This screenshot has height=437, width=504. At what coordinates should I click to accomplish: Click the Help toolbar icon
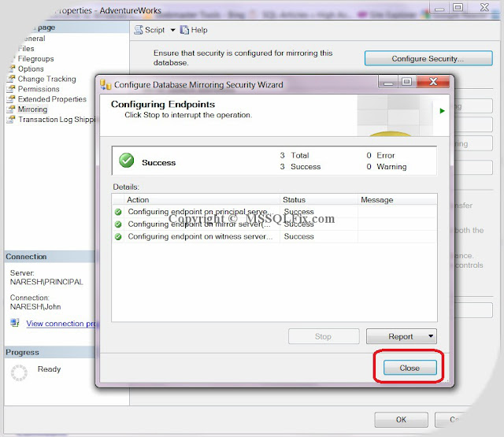184,30
